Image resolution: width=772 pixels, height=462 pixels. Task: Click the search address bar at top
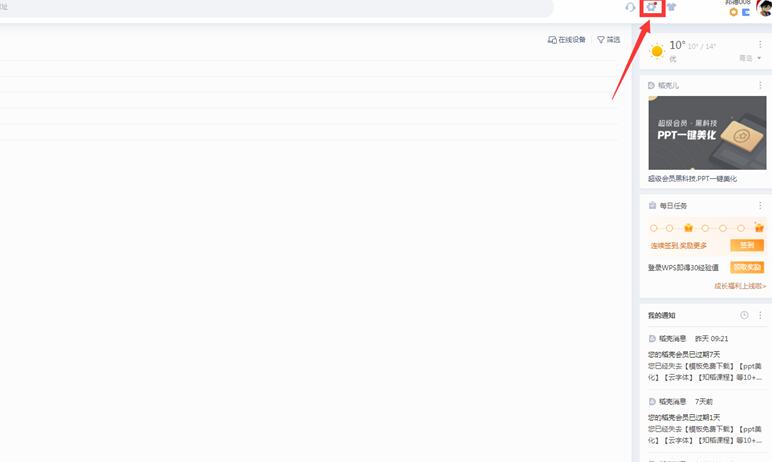click(x=276, y=8)
